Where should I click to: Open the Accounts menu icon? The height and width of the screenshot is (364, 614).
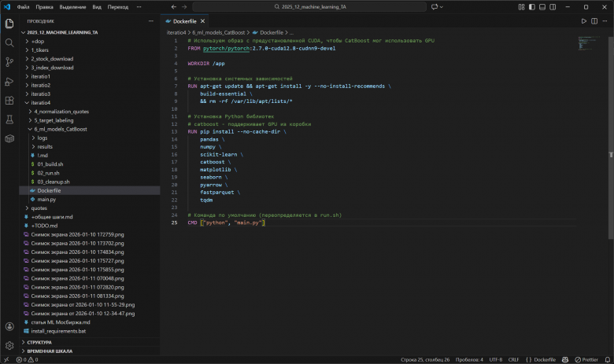9,326
